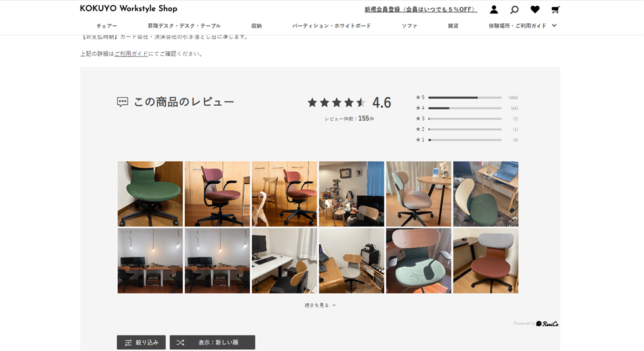The height and width of the screenshot is (351, 644).
Task: Open living room with blue curtain photo
Action: (x=352, y=194)
